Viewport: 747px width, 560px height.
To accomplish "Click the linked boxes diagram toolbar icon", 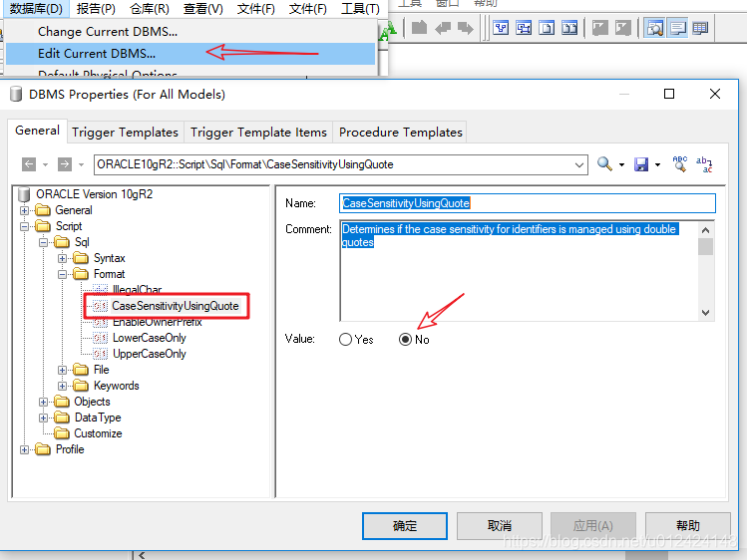I will (524, 28).
